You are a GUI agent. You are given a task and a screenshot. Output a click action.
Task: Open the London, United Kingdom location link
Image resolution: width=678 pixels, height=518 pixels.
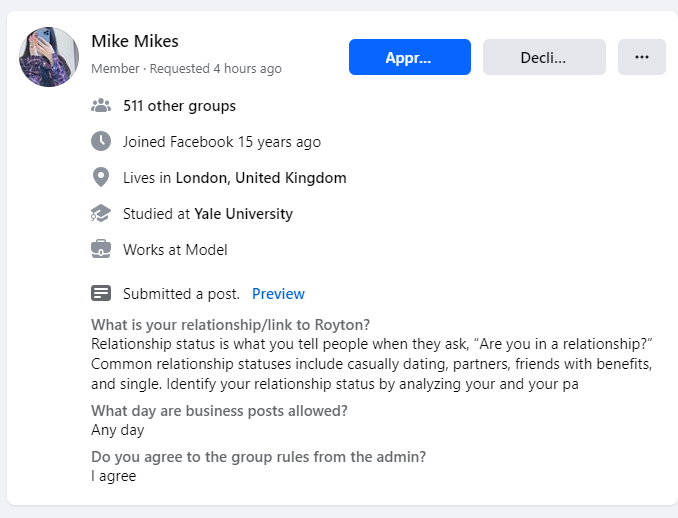pyautogui.click(x=261, y=178)
